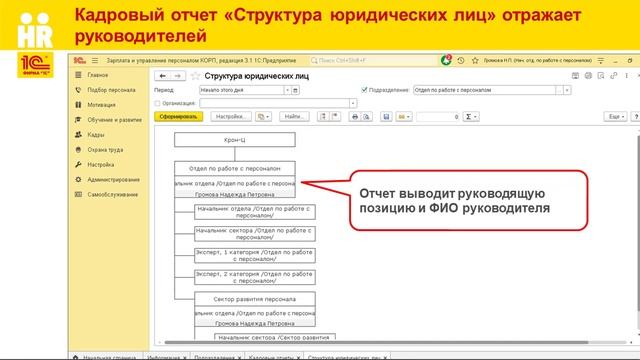The width and height of the screenshot is (640, 360).
Task: Open the vertical three-dots form menu
Action: (x=626, y=76)
